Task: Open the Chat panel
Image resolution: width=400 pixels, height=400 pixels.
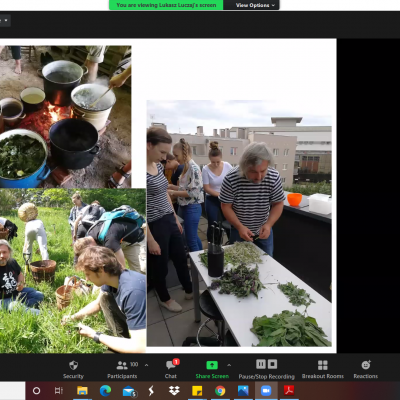Action: (171, 369)
